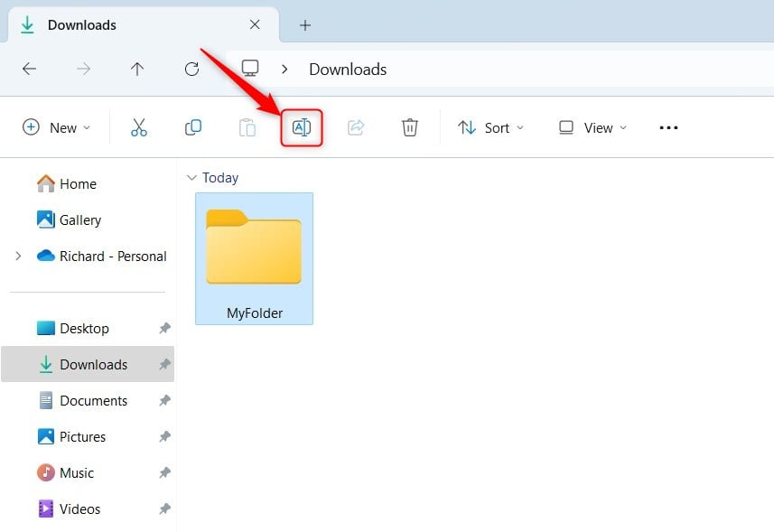Unpin Pictures from Quick access
This screenshot has height=532, width=774.
click(x=164, y=436)
